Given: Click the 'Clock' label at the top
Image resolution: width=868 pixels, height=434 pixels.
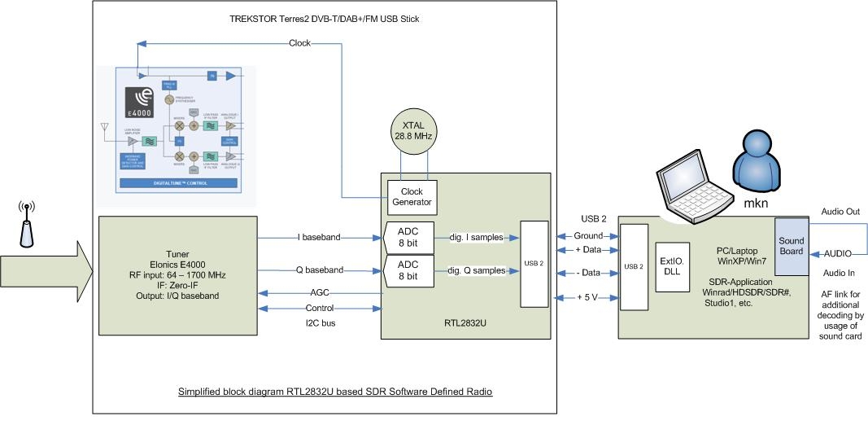Looking at the screenshot, I should pos(299,42).
